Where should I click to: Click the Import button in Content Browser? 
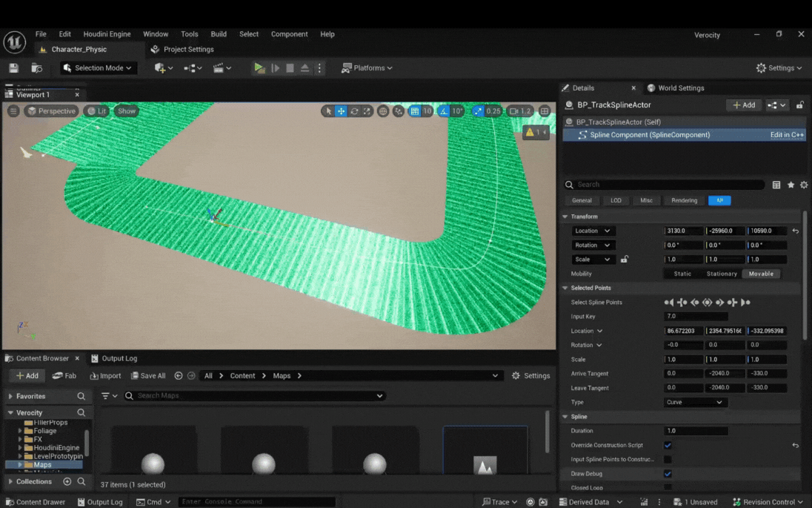pyautogui.click(x=104, y=376)
